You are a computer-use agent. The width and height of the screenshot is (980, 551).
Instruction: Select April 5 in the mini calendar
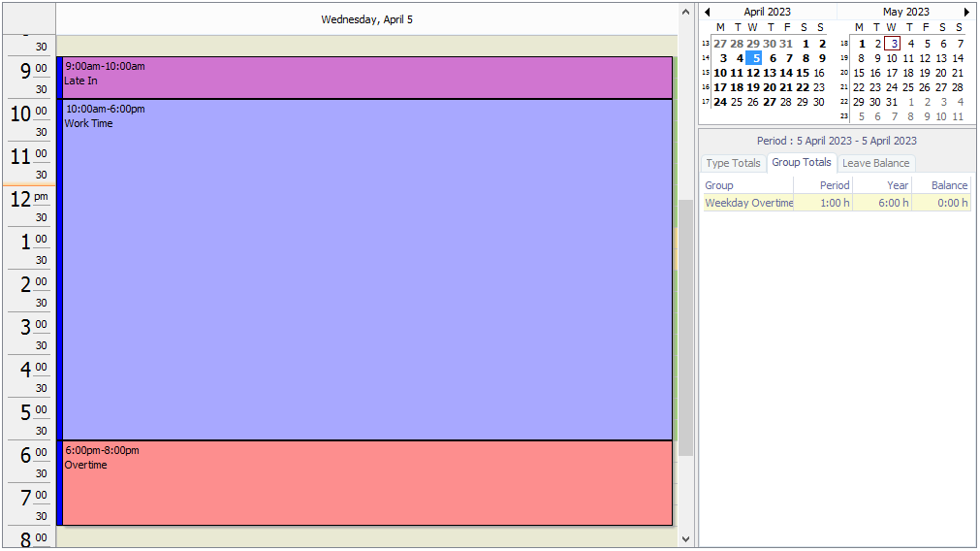pyautogui.click(x=753, y=58)
